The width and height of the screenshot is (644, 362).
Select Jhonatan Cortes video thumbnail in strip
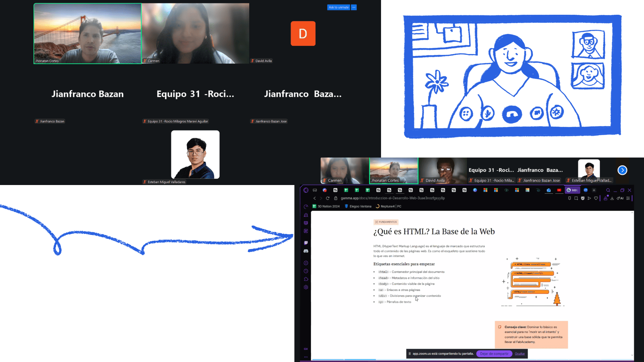tap(394, 171)
